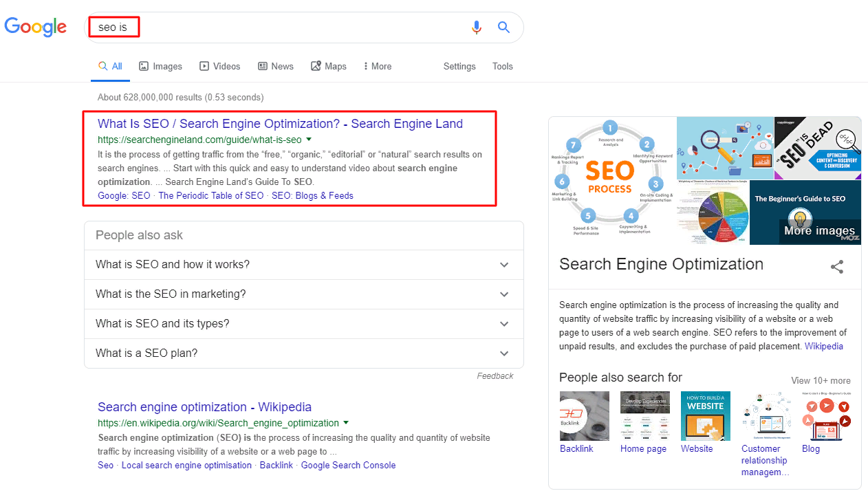The height and width of the screenshot is (491, 868).
Task: Click the Tools button
Action: (502, 67)
